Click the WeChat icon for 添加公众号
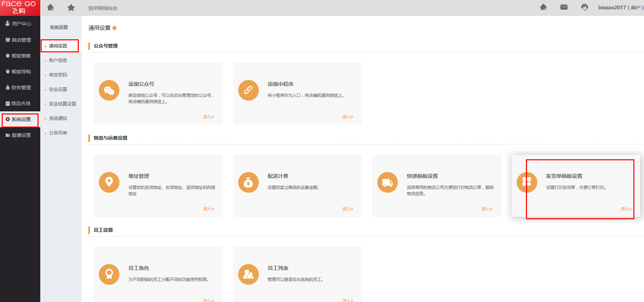644x302 pixels. 109,90
